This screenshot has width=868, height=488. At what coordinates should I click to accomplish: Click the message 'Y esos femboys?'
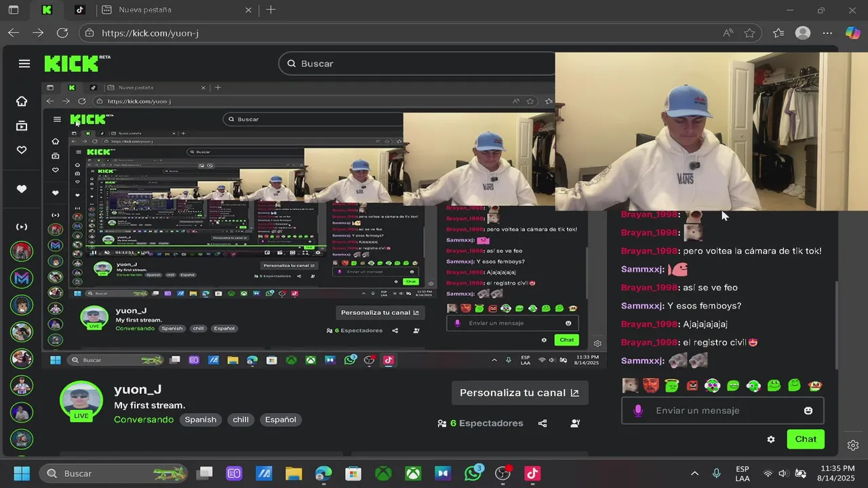coord(704,306)
